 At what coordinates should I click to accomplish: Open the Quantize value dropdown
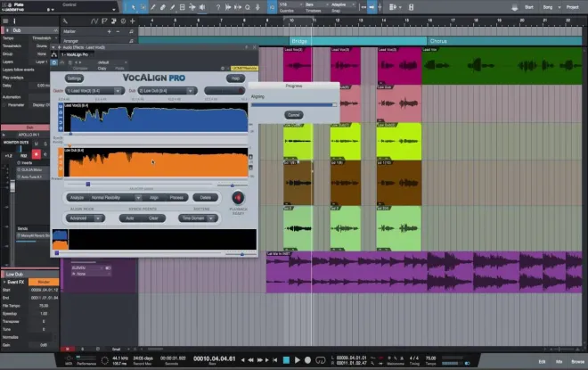coord(291,4)
